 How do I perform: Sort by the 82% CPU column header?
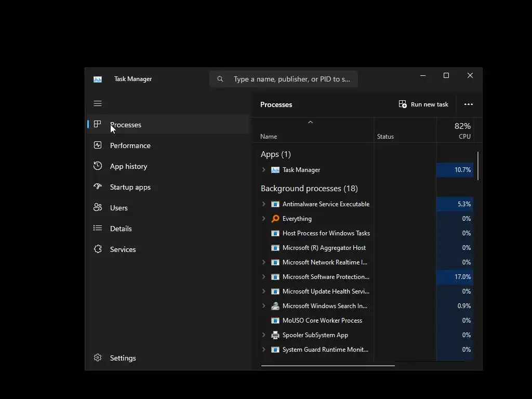pyautogui.click(x=455, y=130)
